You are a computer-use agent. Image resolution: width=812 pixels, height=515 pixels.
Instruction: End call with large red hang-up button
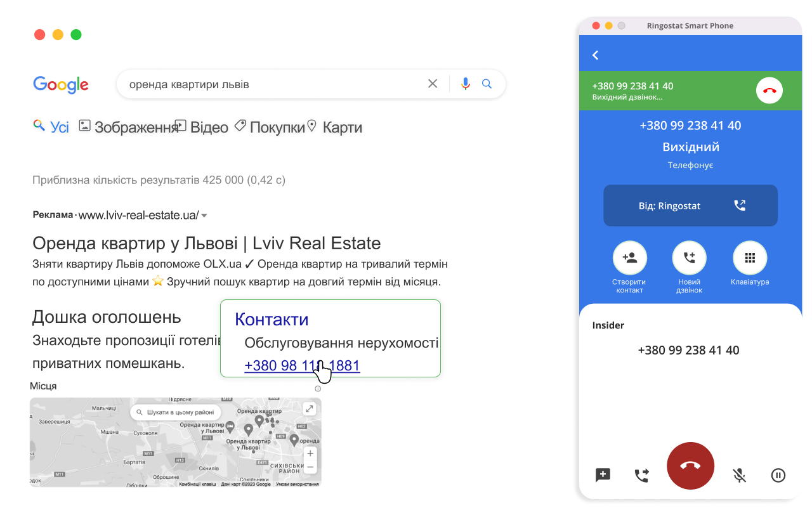(x=690, y=466)
